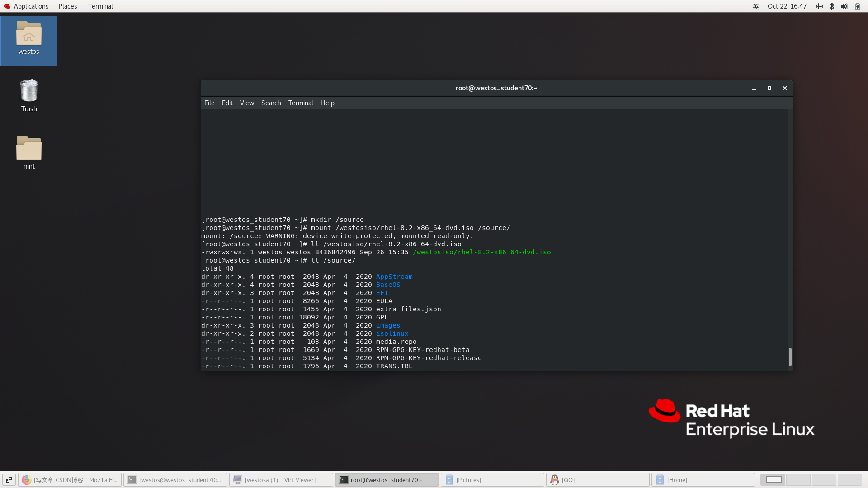The width and height of the screenshot is (868, 488).
Task: Maximize the terminal window
Action: 769,89
